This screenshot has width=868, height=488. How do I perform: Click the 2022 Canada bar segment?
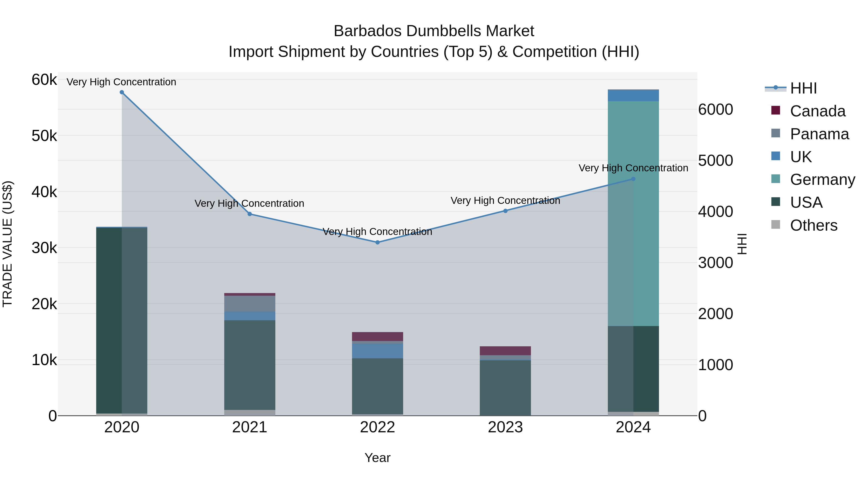[x=377, y=336]
